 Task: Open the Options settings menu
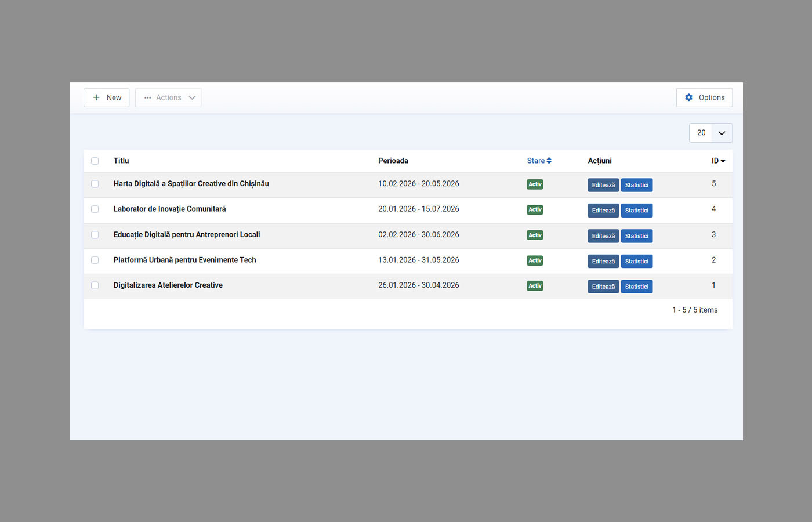coord(704,97)
